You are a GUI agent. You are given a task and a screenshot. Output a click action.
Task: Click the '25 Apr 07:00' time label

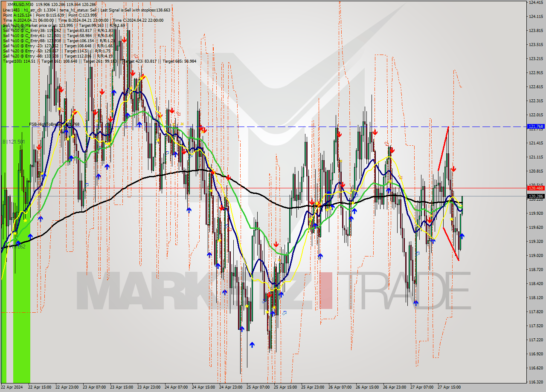click(258, 387)
